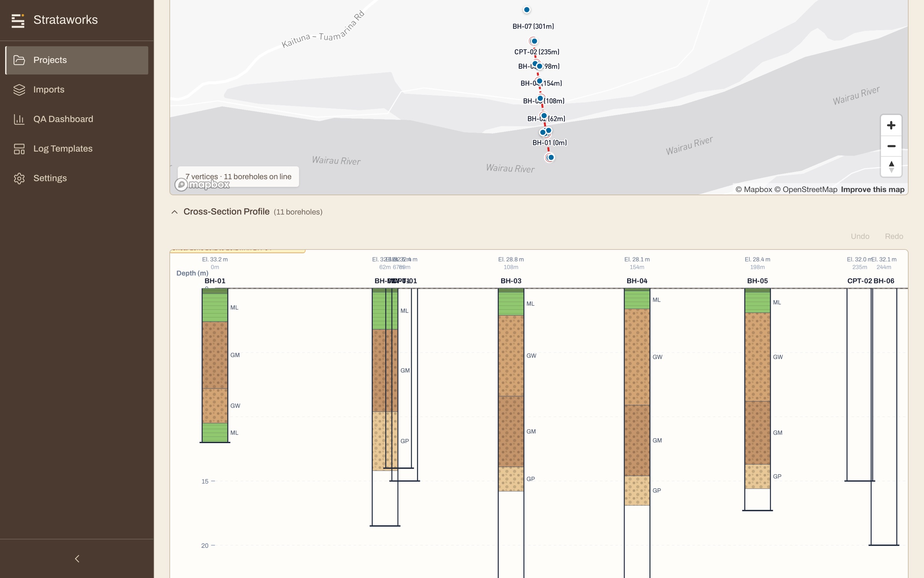Click the '(11 boreholes)' count text
Viewport: 924px width, 578px height.
[298, 212]
